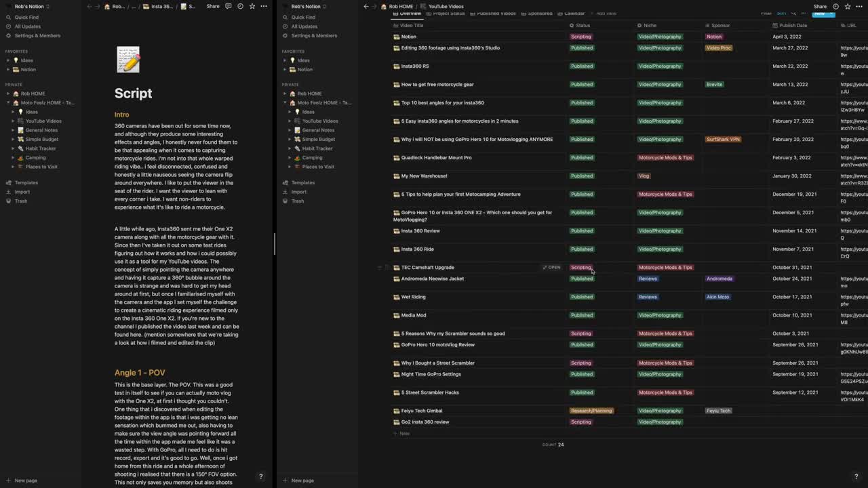
Task: Favorite YouTube Videos page with star
Action: point(848,6)
